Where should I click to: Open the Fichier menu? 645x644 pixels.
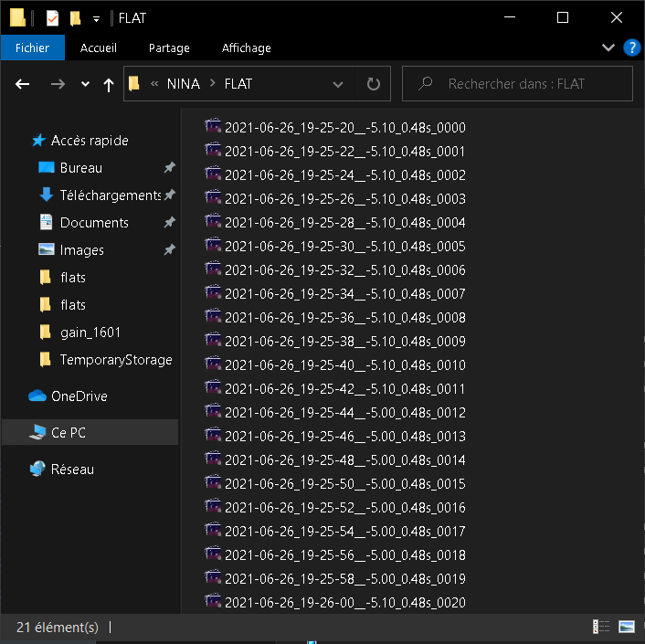click(x=32, y=48)
